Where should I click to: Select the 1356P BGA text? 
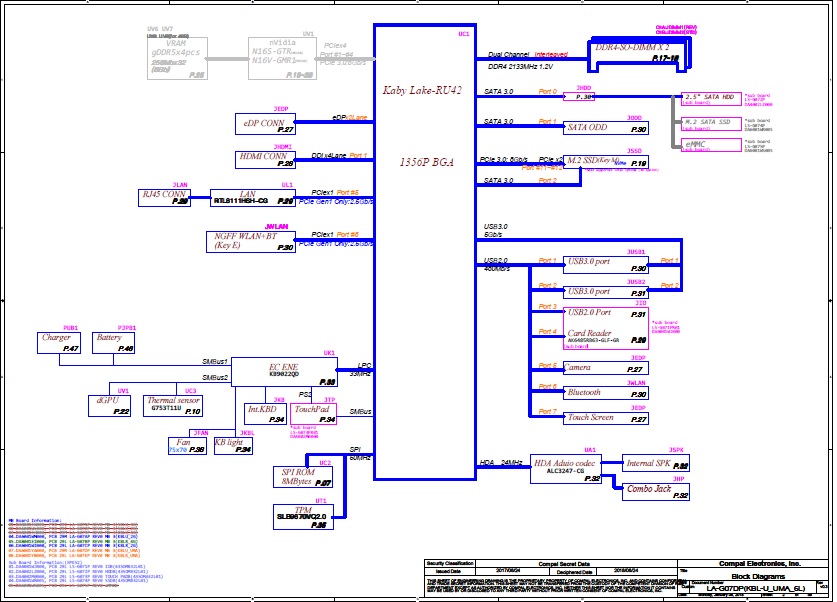pyautogui.click(x=427, y=162)
